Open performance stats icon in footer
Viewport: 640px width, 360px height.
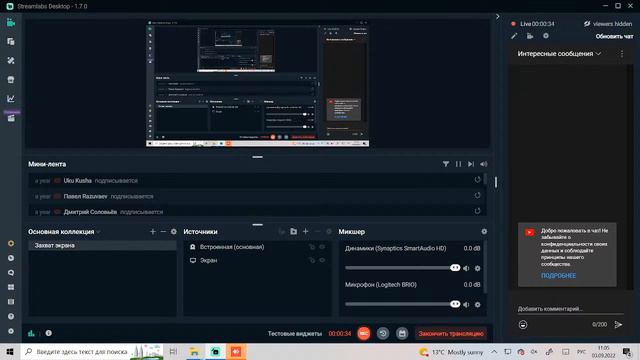click(x=31, y=333)
